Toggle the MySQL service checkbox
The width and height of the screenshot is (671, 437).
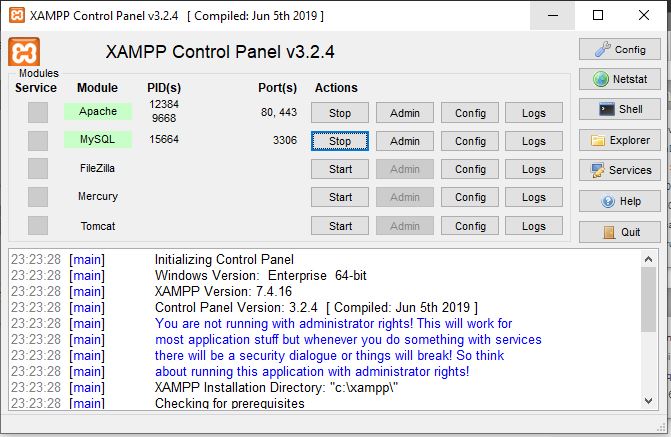pos(38,141)
